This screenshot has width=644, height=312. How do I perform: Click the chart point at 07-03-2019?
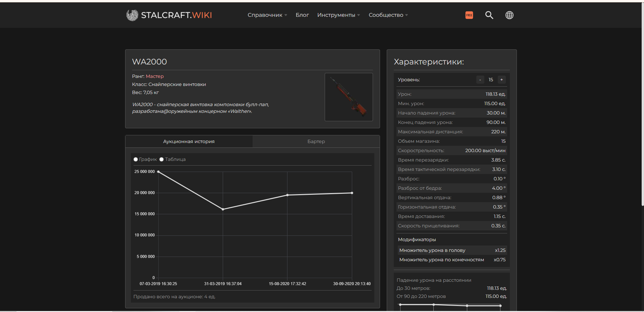[158, 172]
